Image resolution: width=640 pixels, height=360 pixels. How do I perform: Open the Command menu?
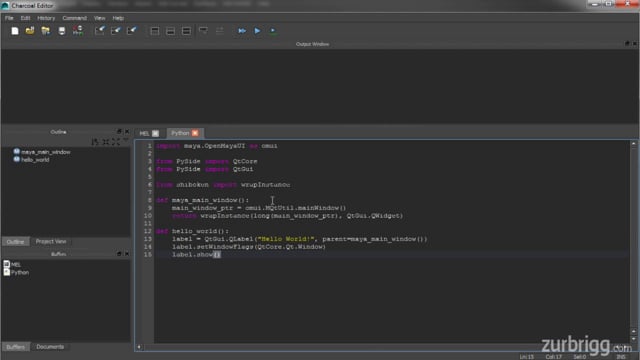point(74,18)
